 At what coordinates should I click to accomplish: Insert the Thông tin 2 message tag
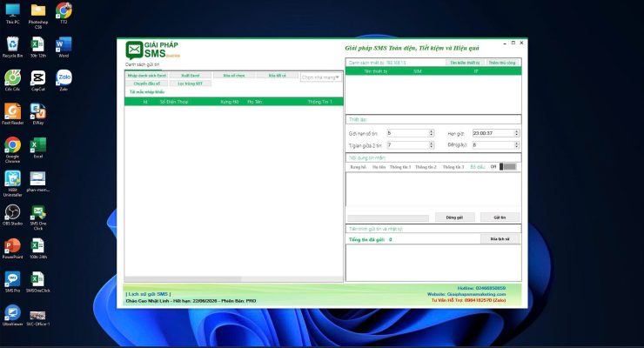[x=426, y=166]
